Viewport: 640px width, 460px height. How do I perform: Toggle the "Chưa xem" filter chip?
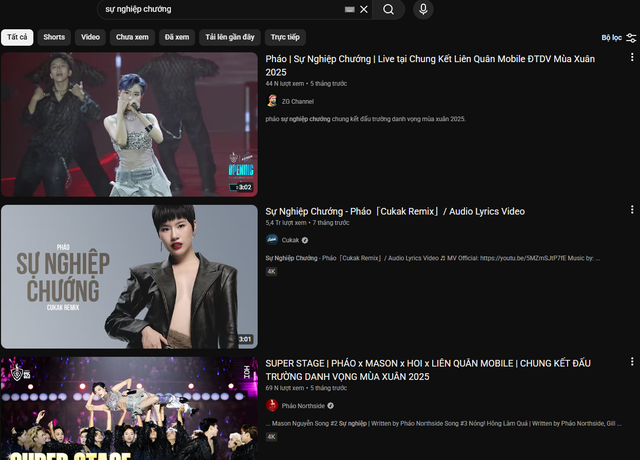coord(132,37)
